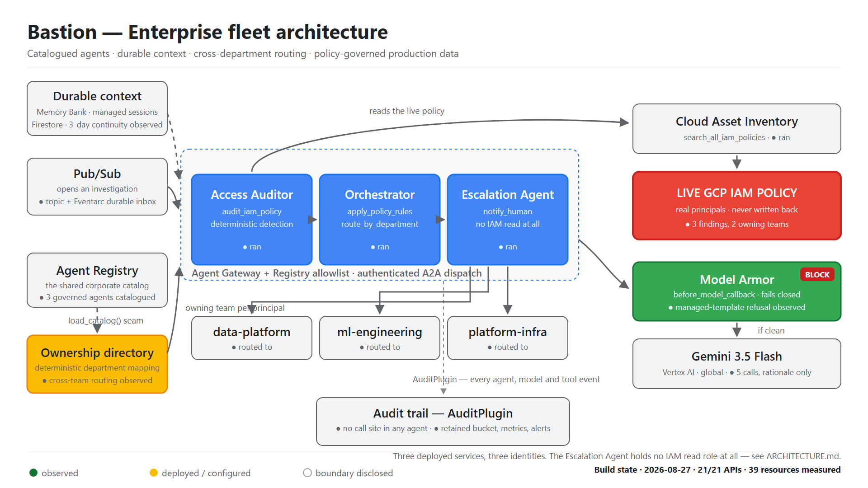The width and height of the screenshot is (868, 488).
Task: Click the 'see ARCHITECTURE.md' footnote text
Action: 796,456
